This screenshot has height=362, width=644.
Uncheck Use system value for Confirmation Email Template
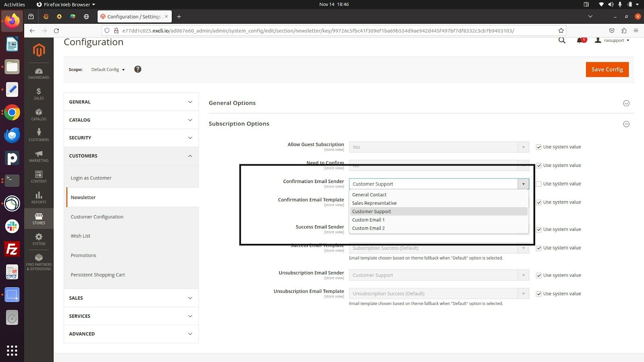(x=539, y=202)
